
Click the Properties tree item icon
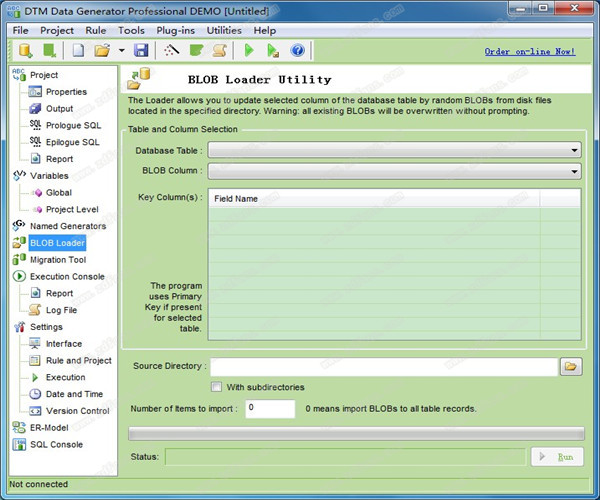[35, 92]
